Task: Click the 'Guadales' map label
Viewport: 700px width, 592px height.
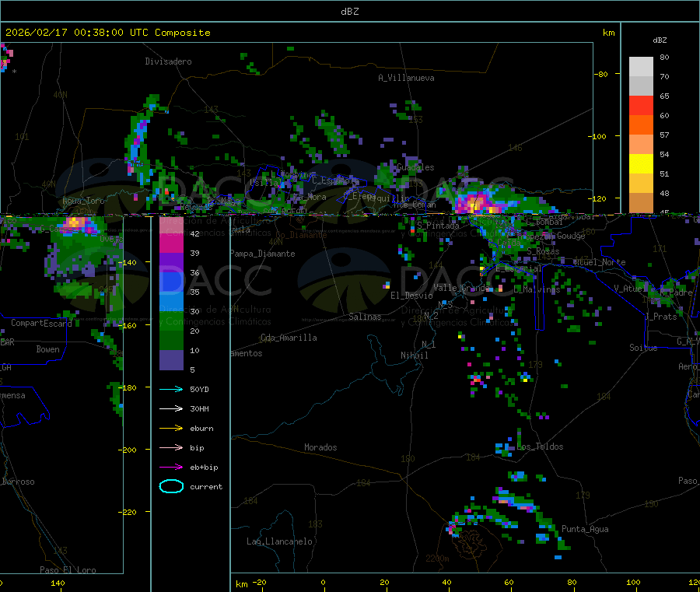Action: 415,167
